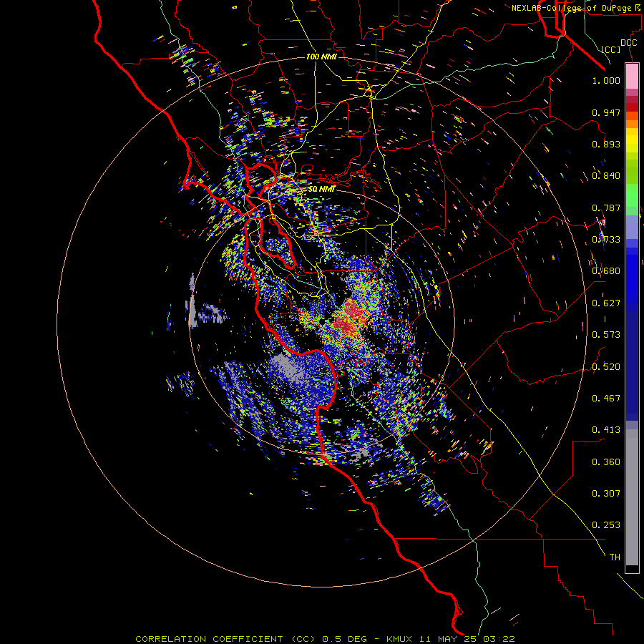Click the 0.253 legend value
644x644 pixels.
point(606,525)
